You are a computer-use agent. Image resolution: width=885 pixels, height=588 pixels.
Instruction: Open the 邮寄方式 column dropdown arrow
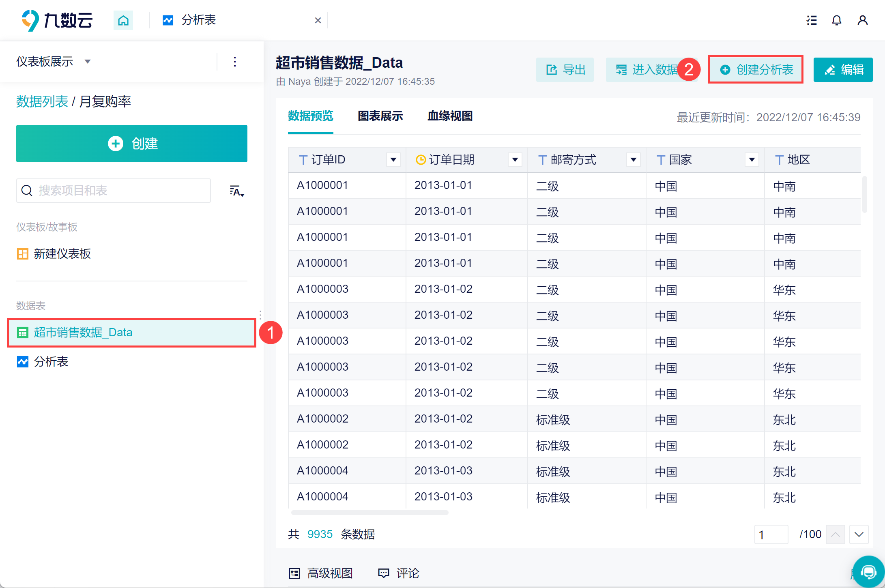[633, 160]
